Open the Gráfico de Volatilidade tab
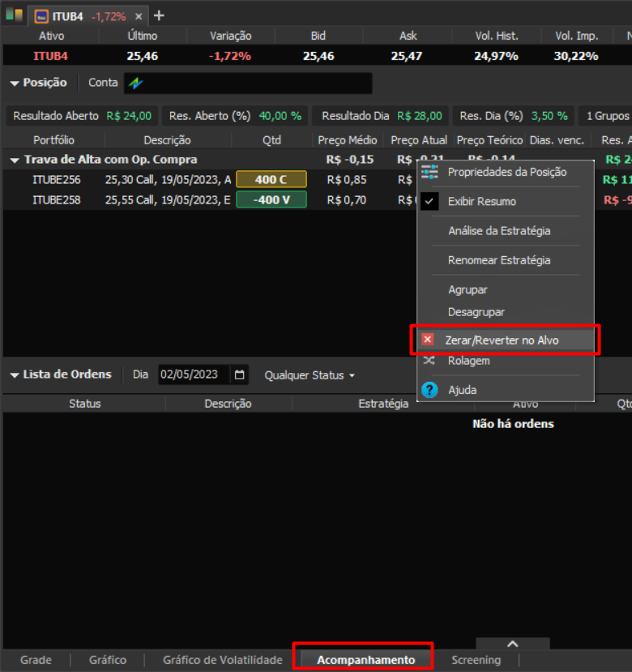The image size is (632, 672). (222, 660)
